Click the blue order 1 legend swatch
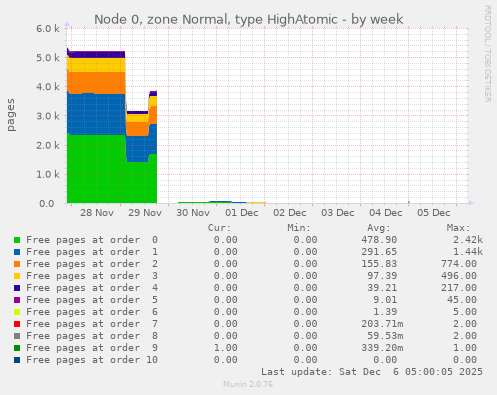The width and height of the screenshot is (497, 395). click(x=17, y=252)
